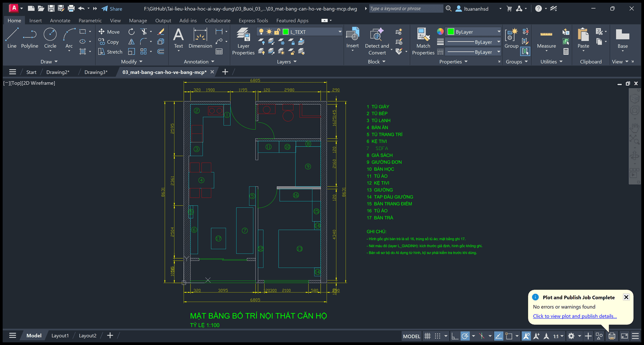
Task: Toggle Ortho mode in status bar
Action: coord(454,336)
